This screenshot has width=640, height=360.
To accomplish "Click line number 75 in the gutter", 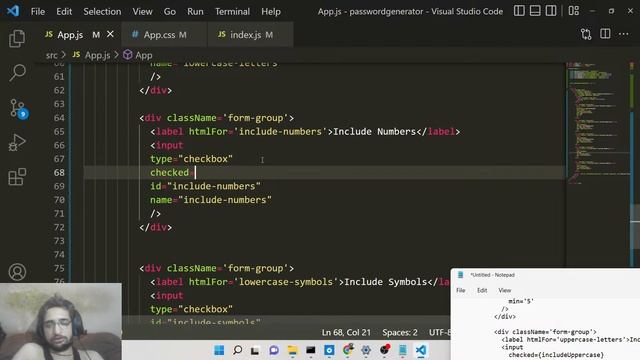I will 59,268.
